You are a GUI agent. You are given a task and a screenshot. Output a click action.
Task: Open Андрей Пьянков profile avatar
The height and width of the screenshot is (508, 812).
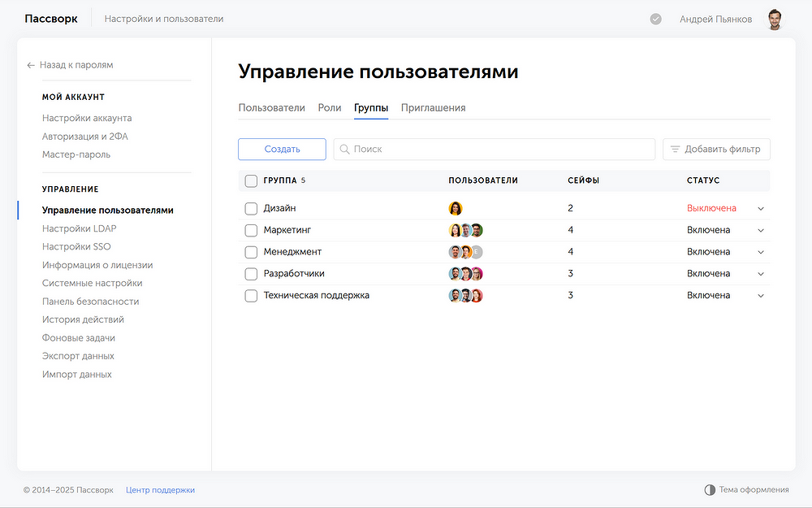coord(775,20)
